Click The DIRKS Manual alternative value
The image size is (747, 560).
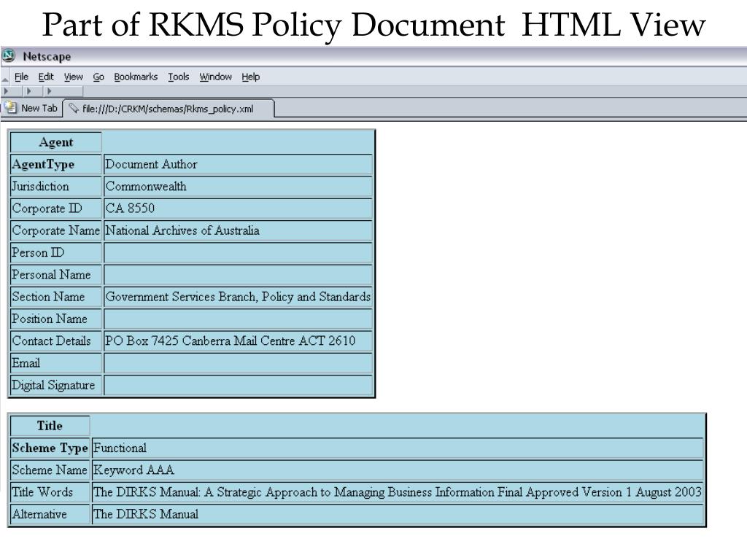[146, 514]
